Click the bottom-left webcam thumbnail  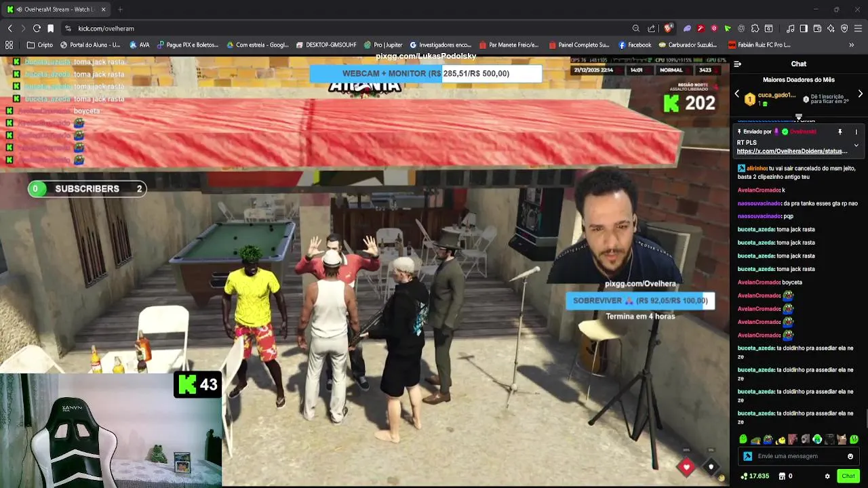(x=111, y=430)
